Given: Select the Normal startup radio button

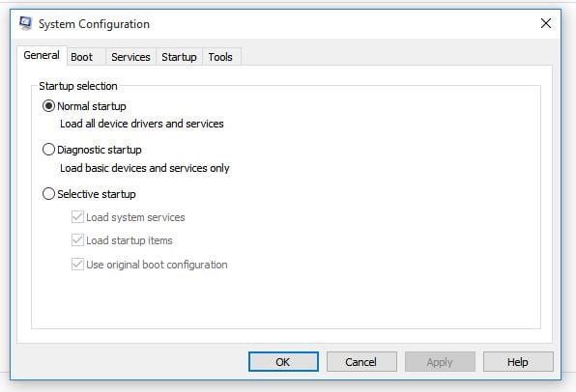Looking at the screenshot, I should [48, 106].
